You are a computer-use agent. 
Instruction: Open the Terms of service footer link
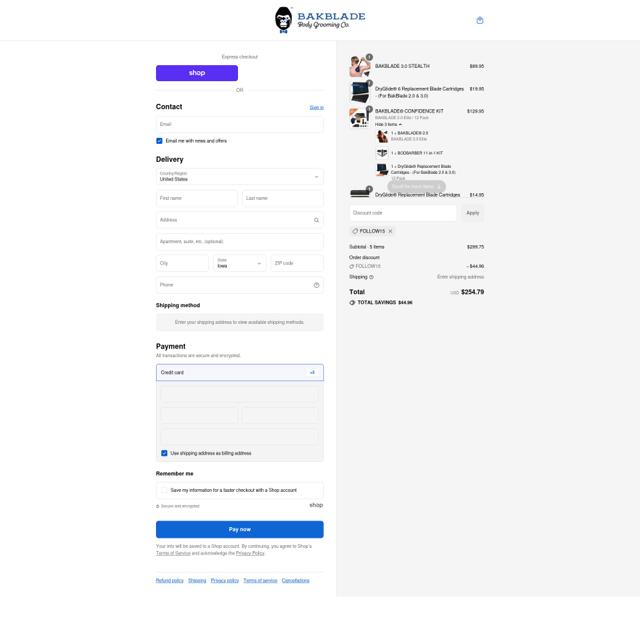pos(260,581)
